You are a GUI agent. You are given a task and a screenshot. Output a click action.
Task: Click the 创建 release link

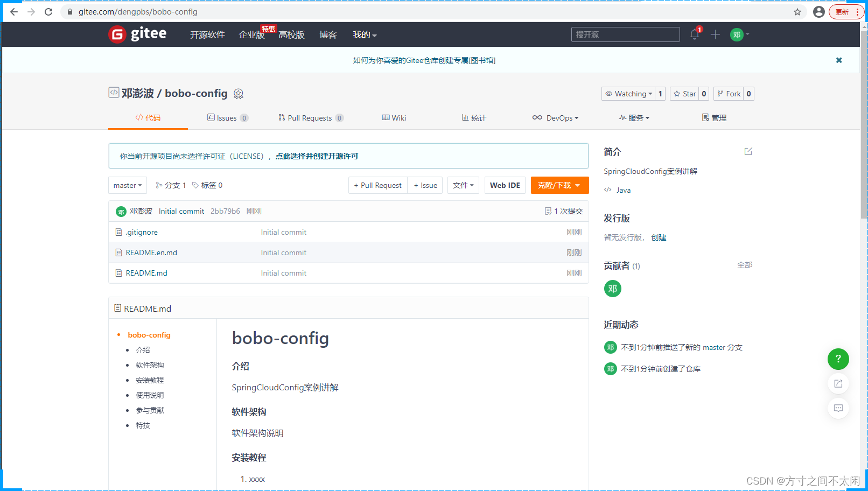[x=659, y=237]
